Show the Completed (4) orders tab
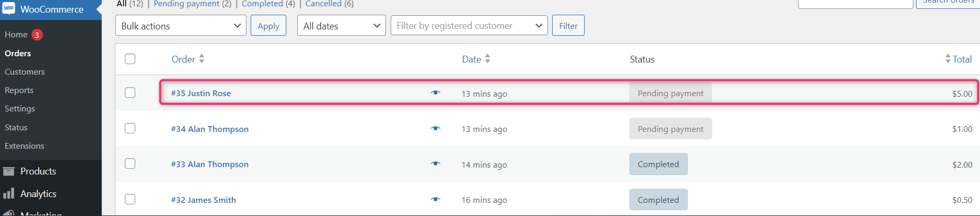Viewport: 980px width, 216px height. 268,4
